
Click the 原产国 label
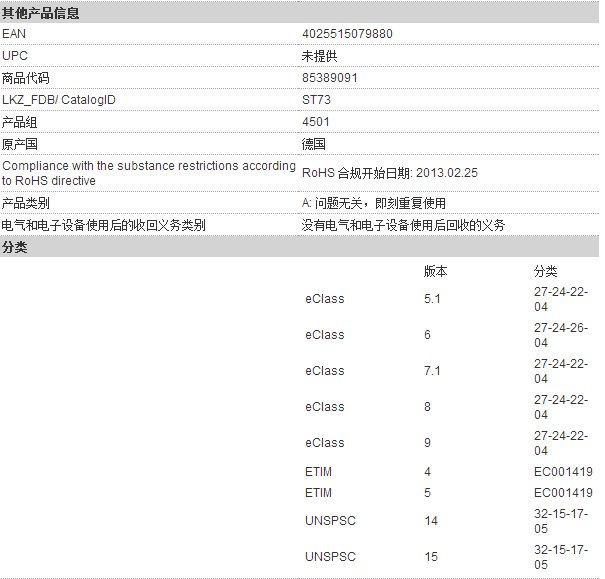point(20,144)
